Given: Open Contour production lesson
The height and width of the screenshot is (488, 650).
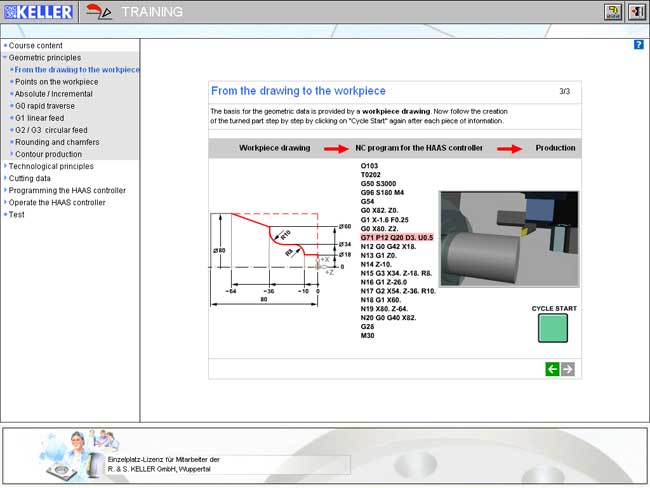Looking at the screenshot, I should (x=48, y=154).
